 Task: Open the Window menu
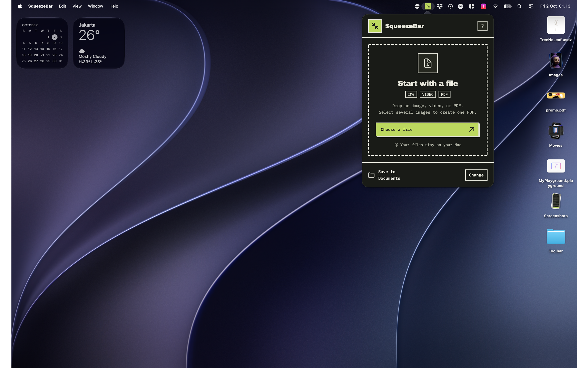pyautogui.click(x=95, y=6)
